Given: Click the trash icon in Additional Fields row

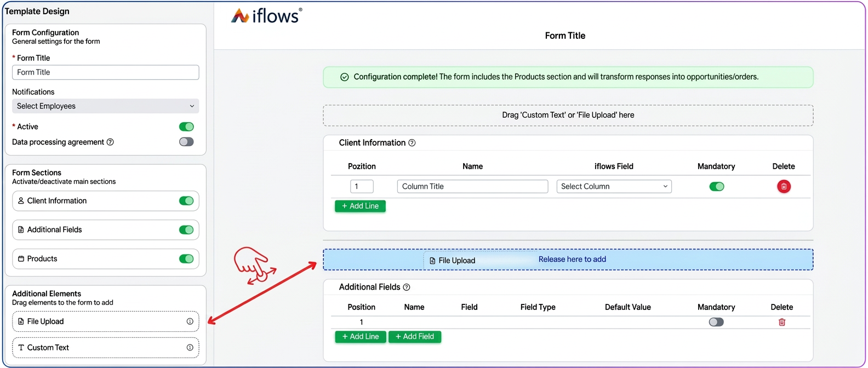Looking at the screenshot, I should (782, 322).
